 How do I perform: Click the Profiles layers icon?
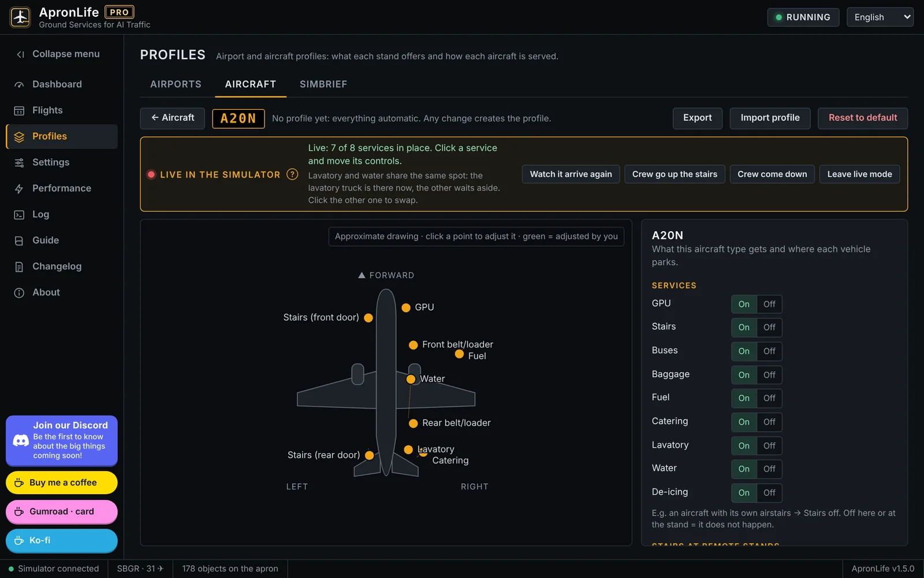(19, 136)
